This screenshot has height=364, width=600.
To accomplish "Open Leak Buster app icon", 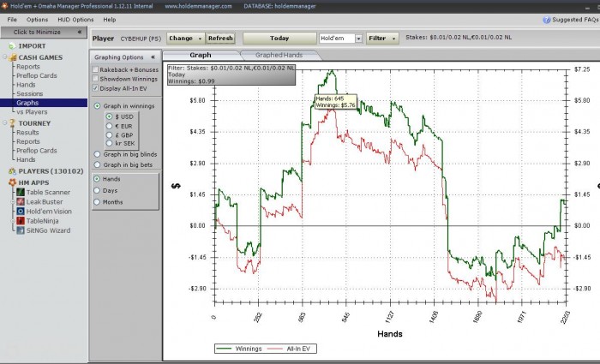I will tap(21, 201).
